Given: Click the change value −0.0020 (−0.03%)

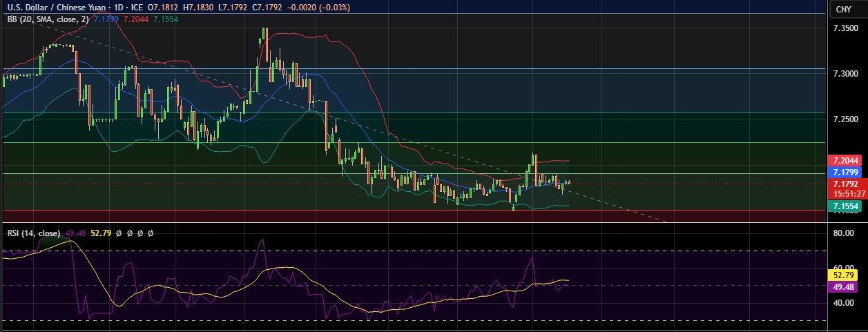Looking at the screenshot, I should click(x=320, y=8).
